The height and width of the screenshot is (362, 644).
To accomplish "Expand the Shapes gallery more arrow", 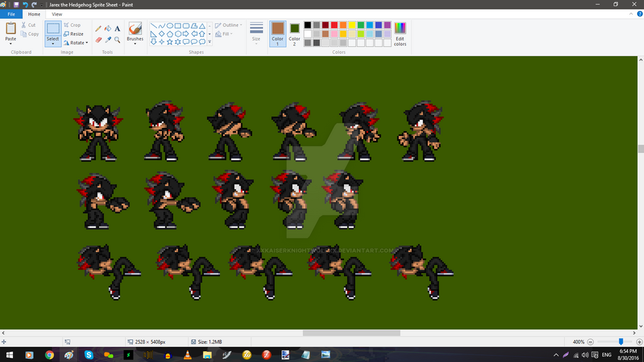I will (x=209, y=42).
